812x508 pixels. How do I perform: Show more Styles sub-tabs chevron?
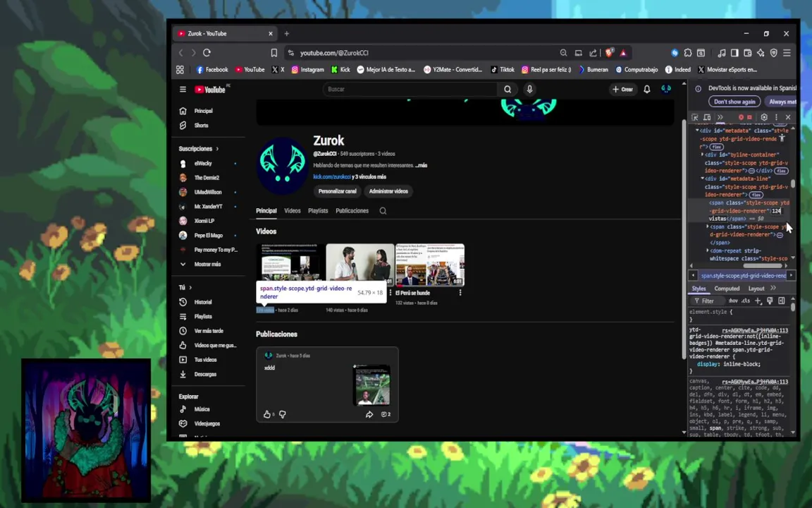click(773, 288)
